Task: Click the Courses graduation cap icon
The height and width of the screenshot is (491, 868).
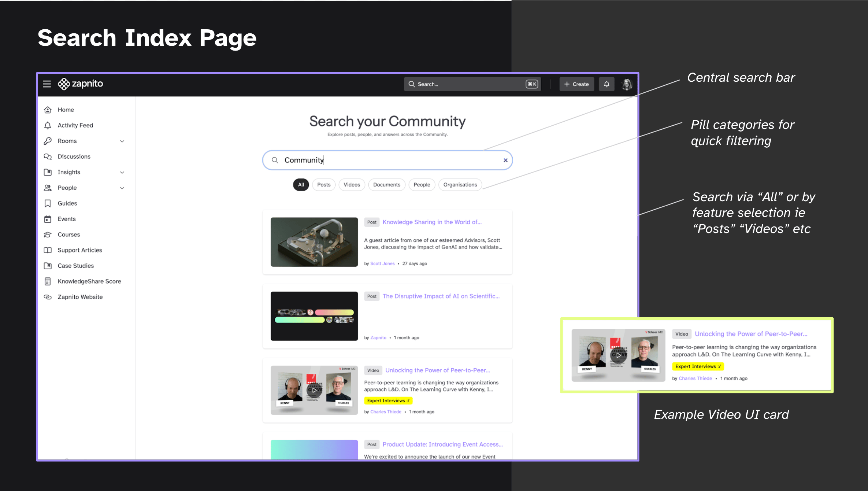Action: (48, 235)
